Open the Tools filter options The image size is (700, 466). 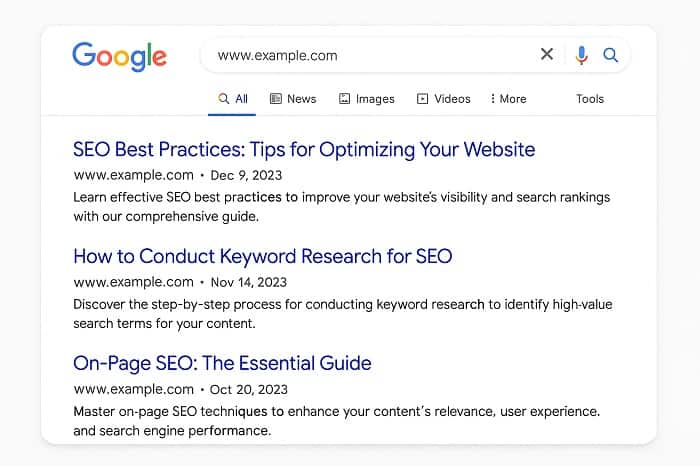590,99
